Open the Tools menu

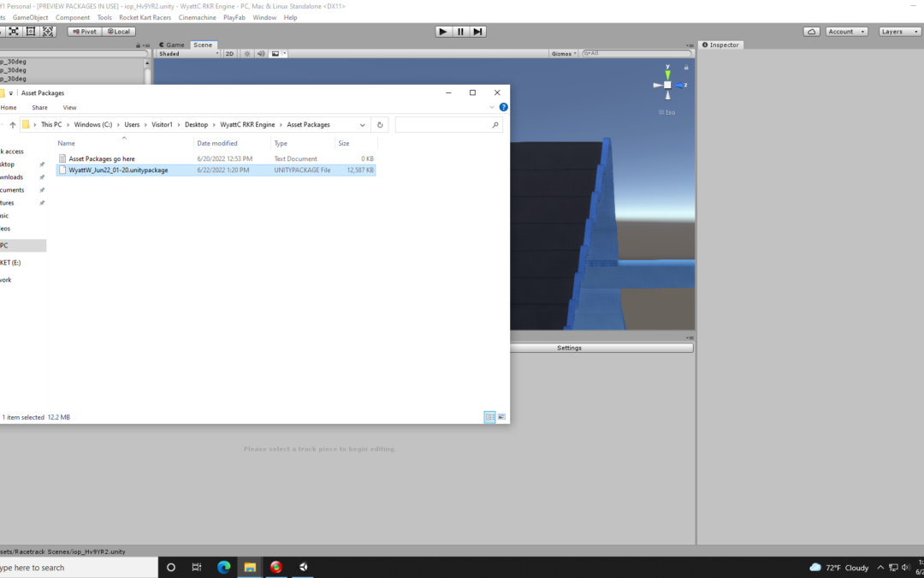[x=104, y=18]
